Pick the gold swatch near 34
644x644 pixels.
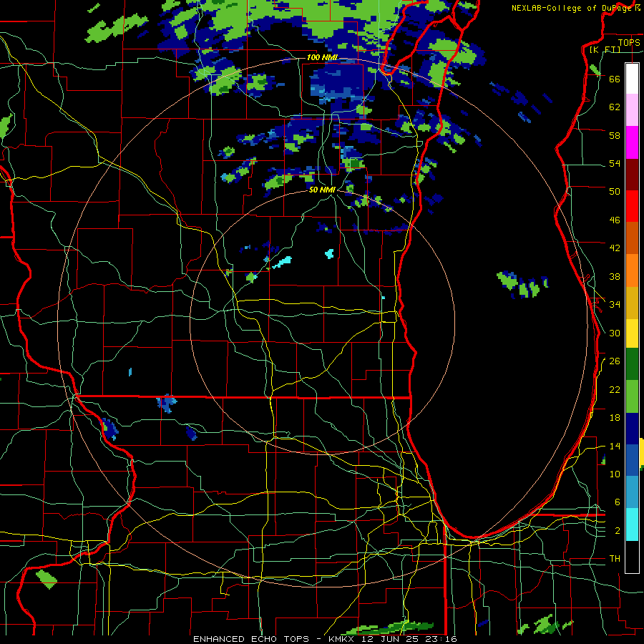pos(632,303)
